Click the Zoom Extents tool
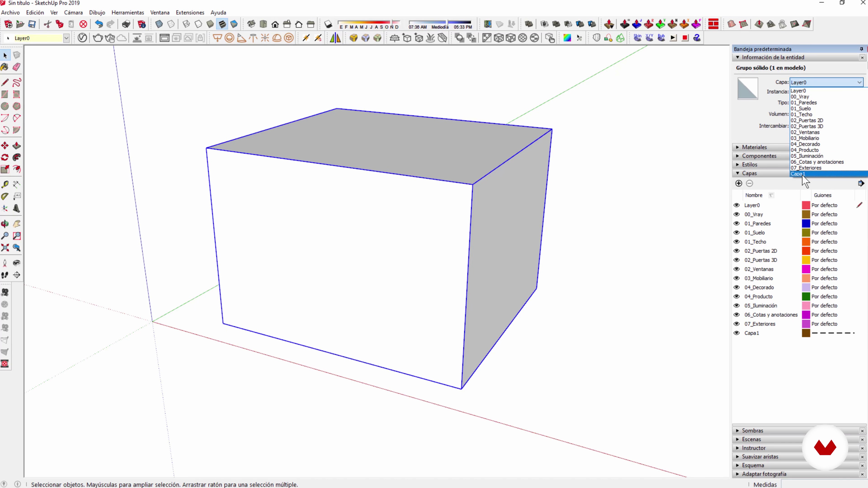 [x=5, y=248]
